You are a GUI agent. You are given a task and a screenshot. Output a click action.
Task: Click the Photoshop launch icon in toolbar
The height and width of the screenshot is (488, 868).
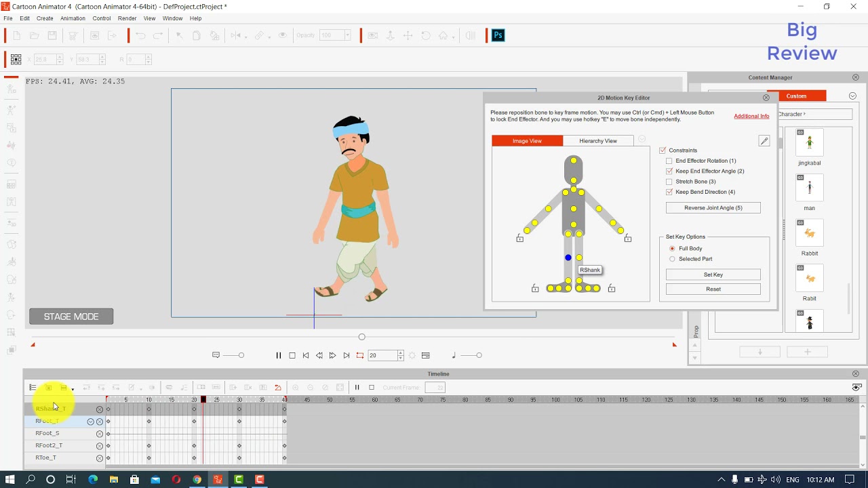click(498, 35)
